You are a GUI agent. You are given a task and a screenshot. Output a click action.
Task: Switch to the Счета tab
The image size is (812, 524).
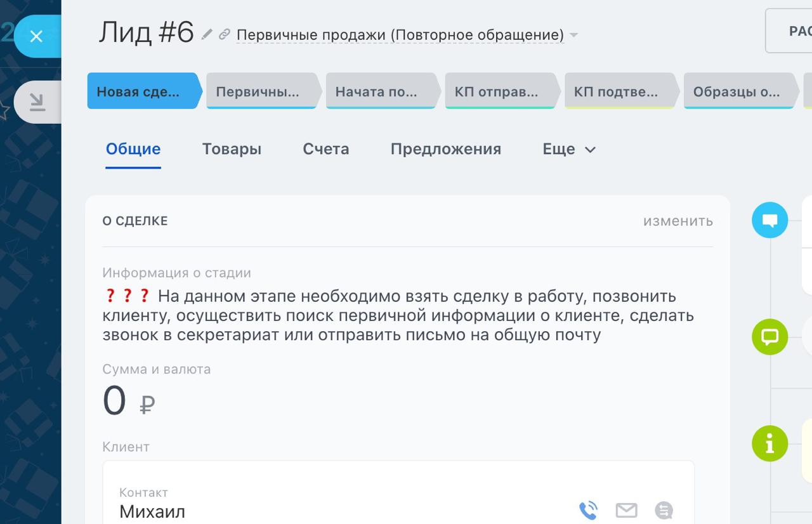[325, 149]
